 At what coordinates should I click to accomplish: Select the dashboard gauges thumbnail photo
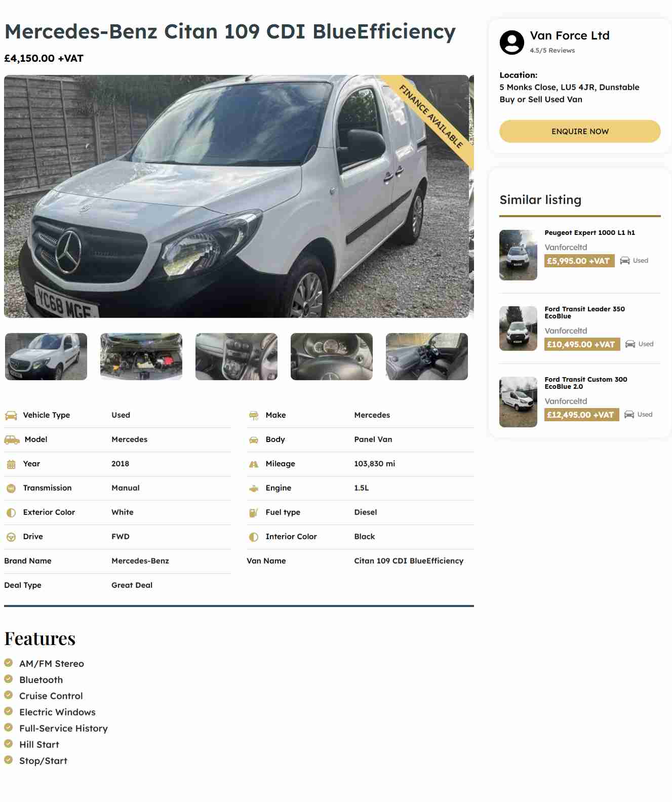332,356
